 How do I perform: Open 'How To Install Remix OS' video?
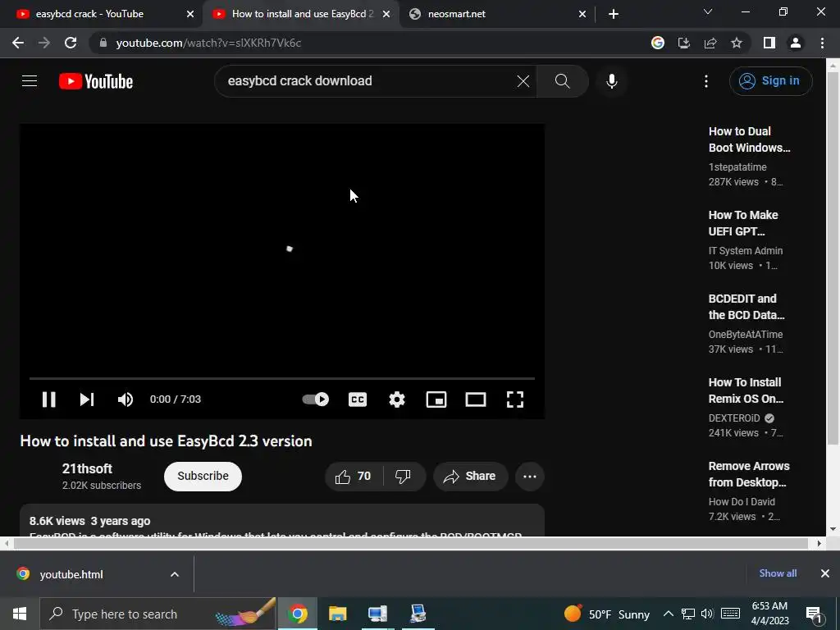click(x=746, y=390)
